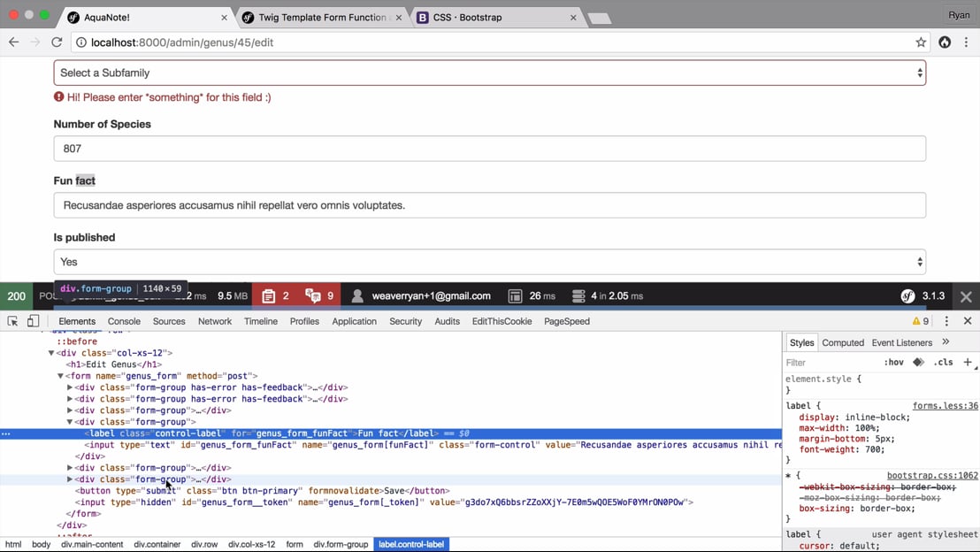
Task: Reload the page with the refresh icon
Action: coord(57,42)
